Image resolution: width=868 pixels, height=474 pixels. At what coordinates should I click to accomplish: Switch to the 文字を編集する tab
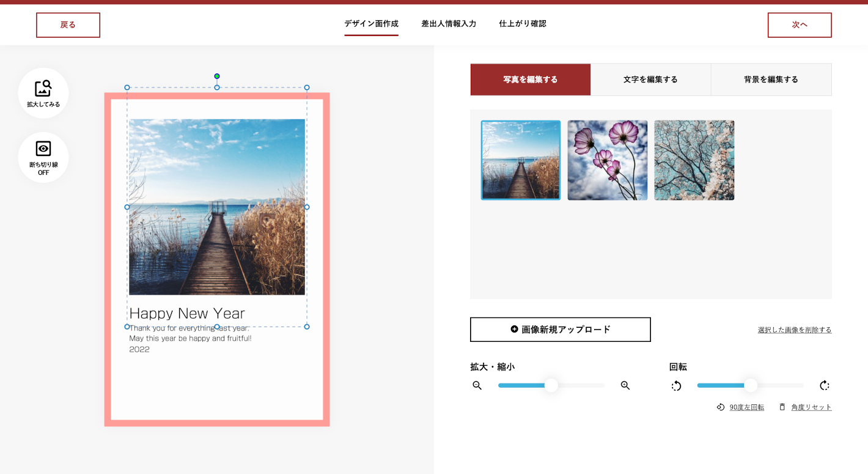click(650, 80)
